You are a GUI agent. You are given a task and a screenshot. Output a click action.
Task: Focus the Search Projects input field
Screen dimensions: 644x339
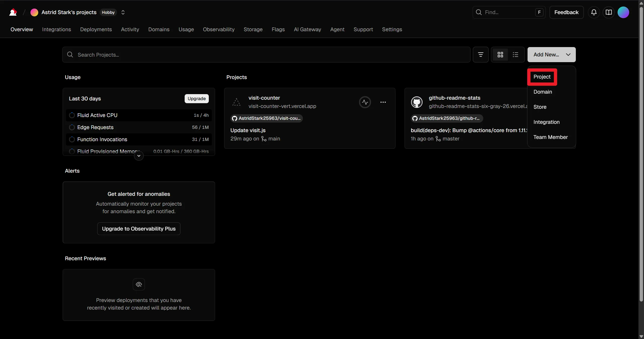click(267, 55)
